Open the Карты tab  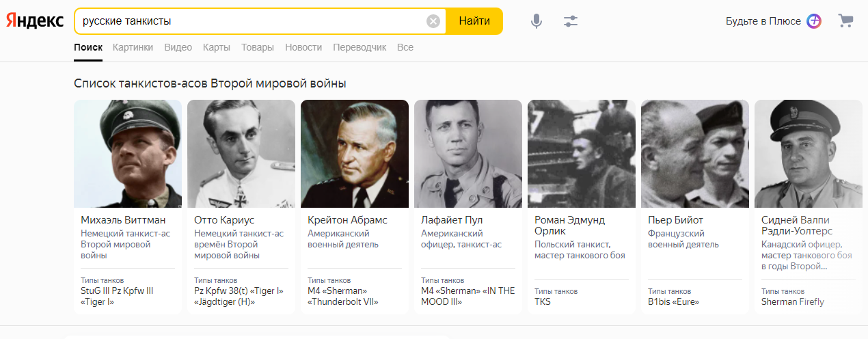pos(217,47)
